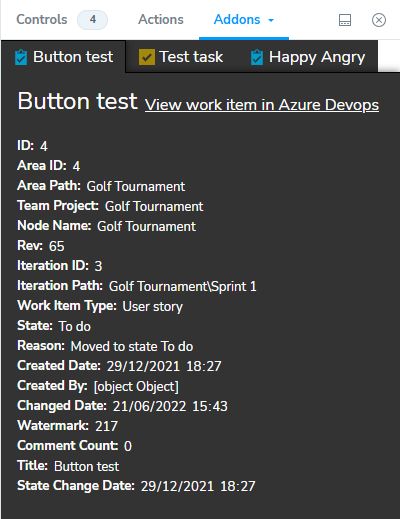
Task: Click the Team Project value Golf Tournament
Action: tap(154, 206)
